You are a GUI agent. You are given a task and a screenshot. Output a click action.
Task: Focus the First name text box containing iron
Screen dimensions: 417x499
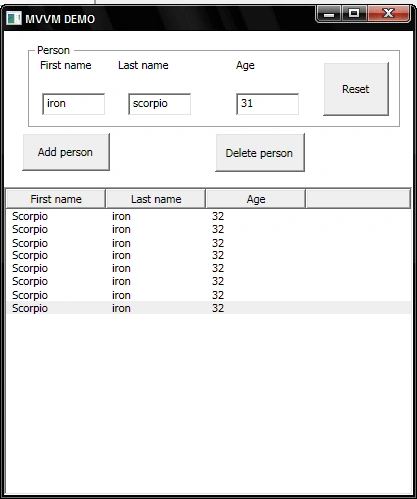73,104
